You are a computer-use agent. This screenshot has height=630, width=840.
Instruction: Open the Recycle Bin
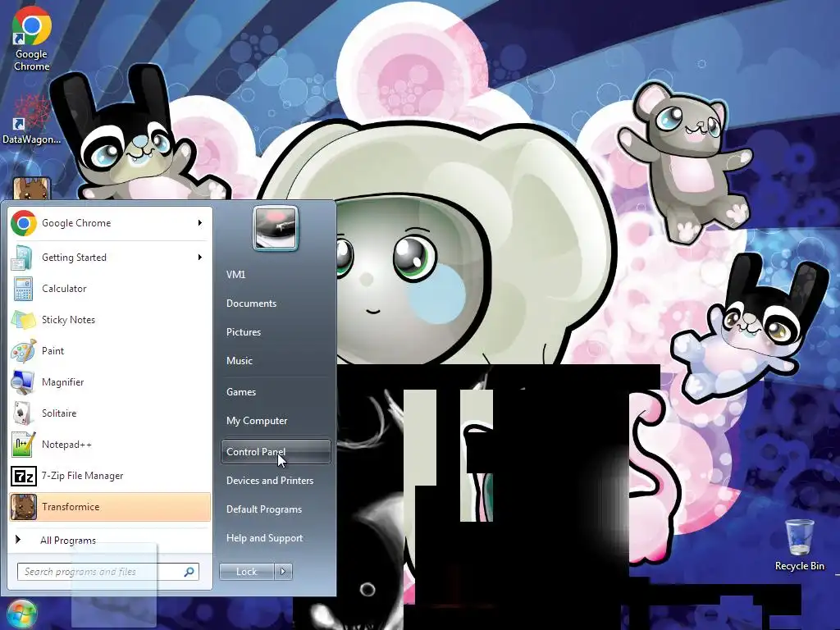(x=799, y=545)
